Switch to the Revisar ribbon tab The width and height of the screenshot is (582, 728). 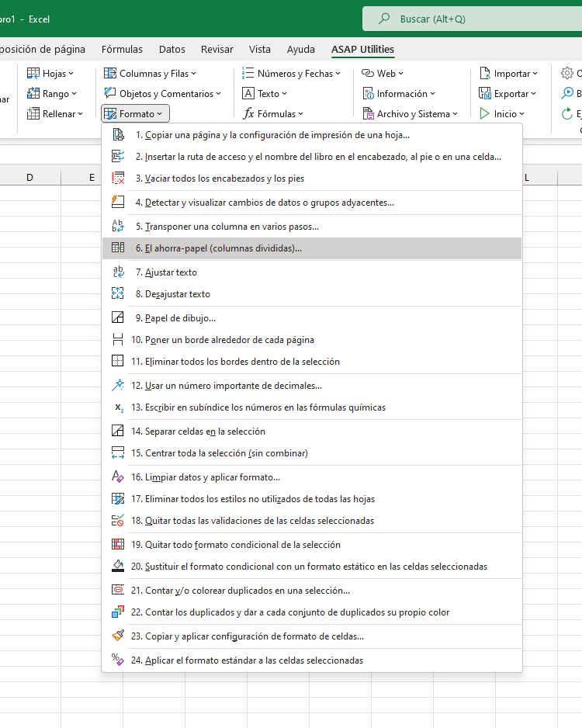(x=217, y=49)
